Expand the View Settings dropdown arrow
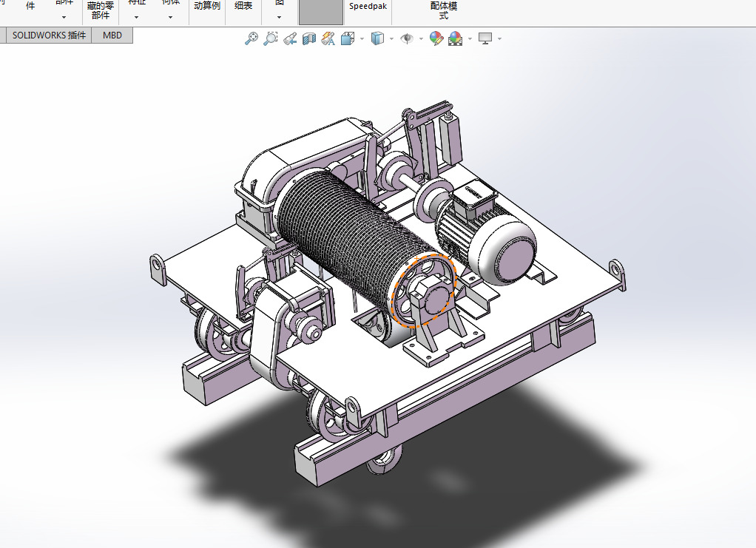This screenshot has height=548, width=756. 499,38
